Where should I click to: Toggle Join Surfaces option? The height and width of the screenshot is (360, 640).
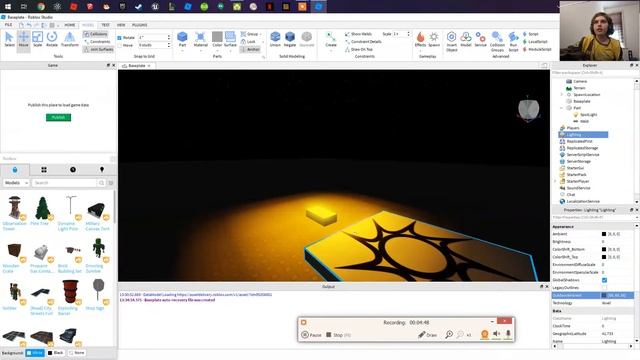point(98,49)
